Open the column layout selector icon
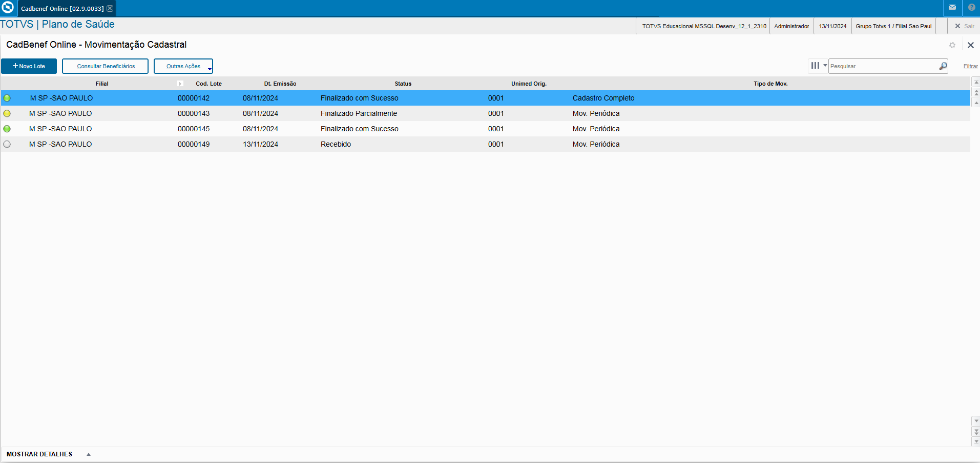Image resolution: width=980 pixels, height=463 pixels. 818,66
